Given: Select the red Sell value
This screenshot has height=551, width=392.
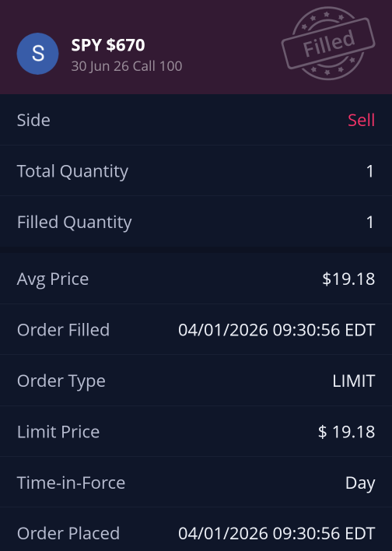Looking at the screenshot, I should 362,120.
